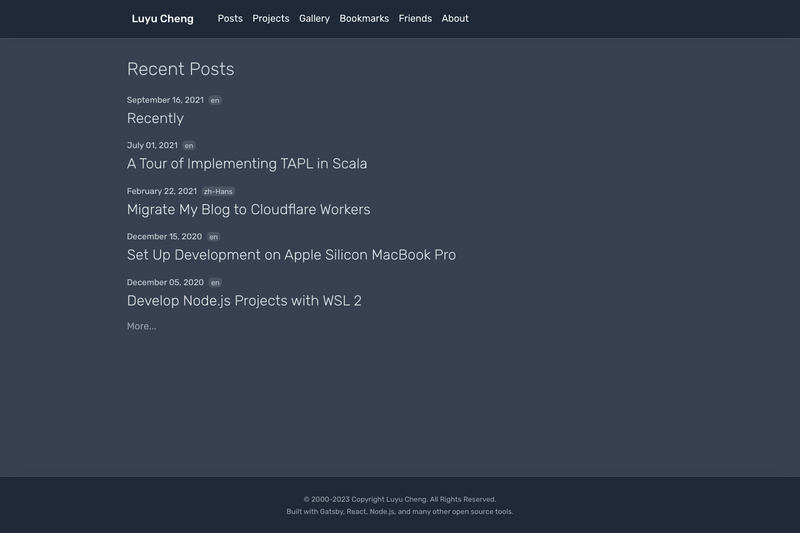Image resolution: width=800 pixels, height=533 pixels.
Task: Open Migrate My Blog to Cloudflare Workers
Action: (x=248, y=210)
